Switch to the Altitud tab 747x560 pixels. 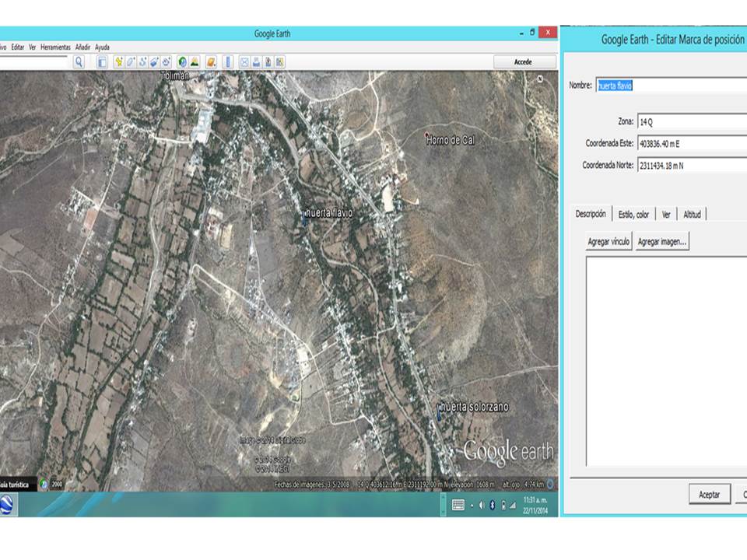point(692,215)
